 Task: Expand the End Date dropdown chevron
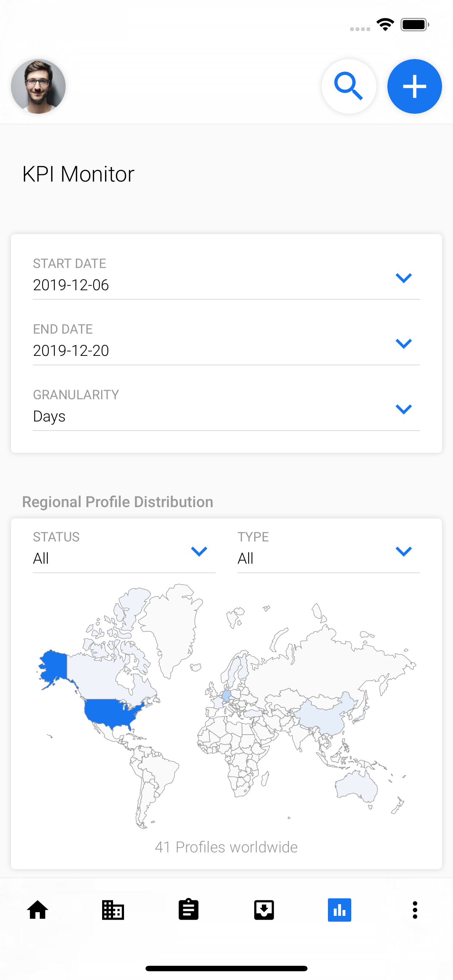[403, 343]
